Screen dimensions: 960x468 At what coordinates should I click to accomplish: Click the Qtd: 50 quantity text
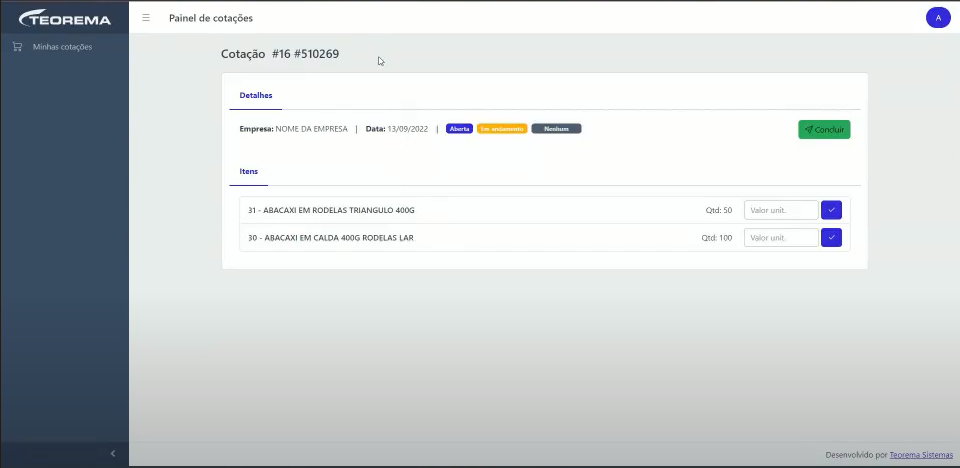[x=719, y=210]
